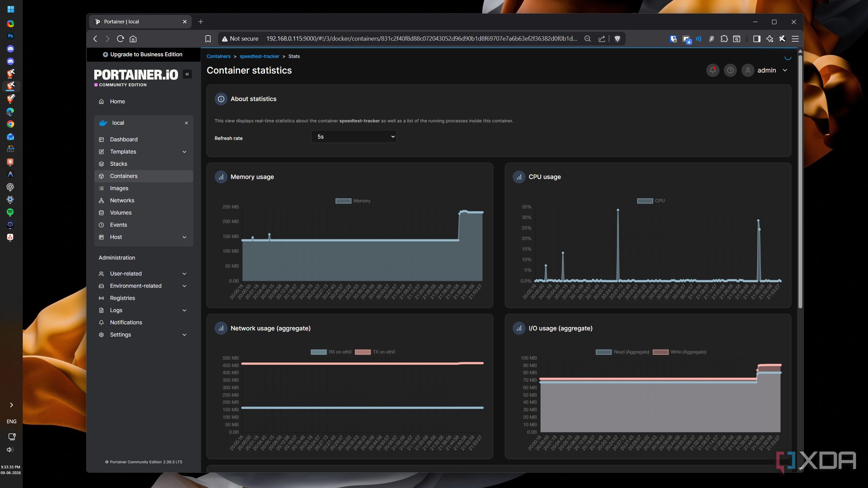Open a new browser tab
The height and width of the screenshot is (488, 868).
click(x=201, y=22)
